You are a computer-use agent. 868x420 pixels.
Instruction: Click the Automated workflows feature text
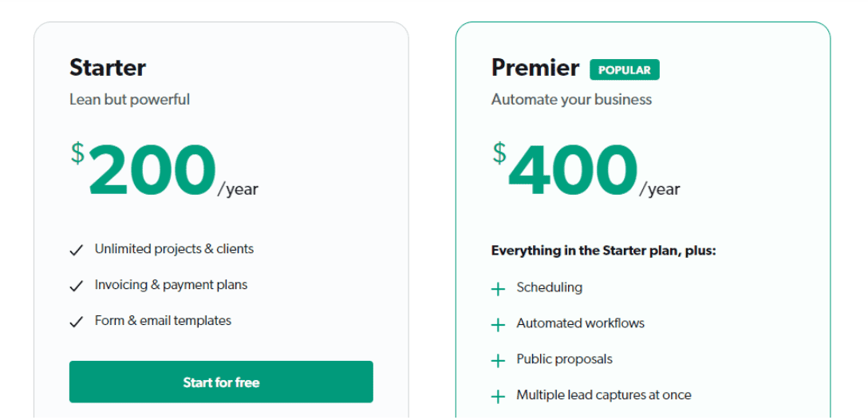point(580,323)
